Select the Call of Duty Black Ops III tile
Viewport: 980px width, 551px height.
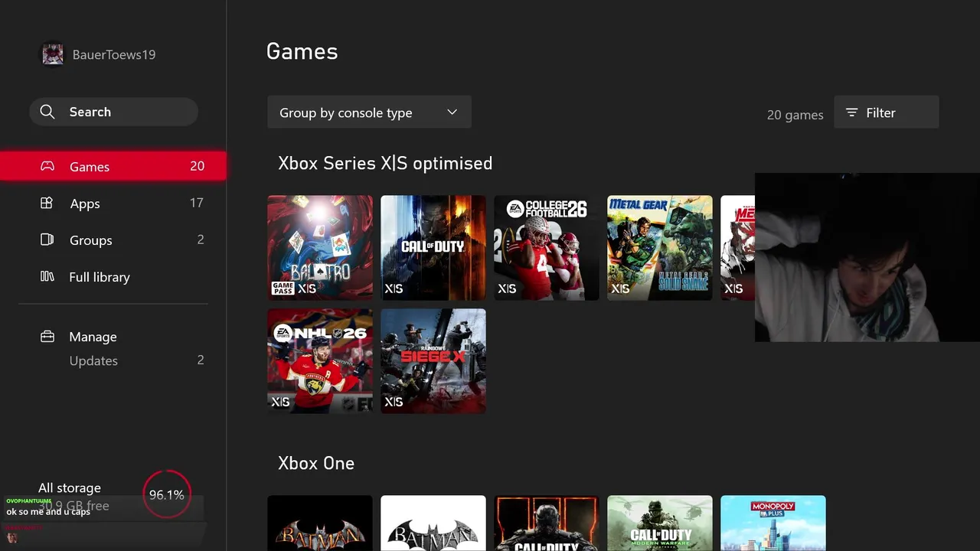(547, 523)
